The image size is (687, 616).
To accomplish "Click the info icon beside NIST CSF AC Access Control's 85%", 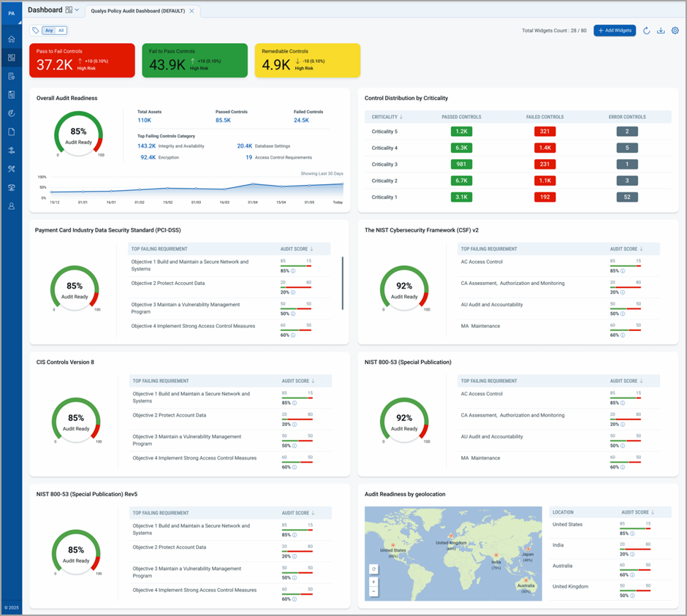I will pos(623,271).
